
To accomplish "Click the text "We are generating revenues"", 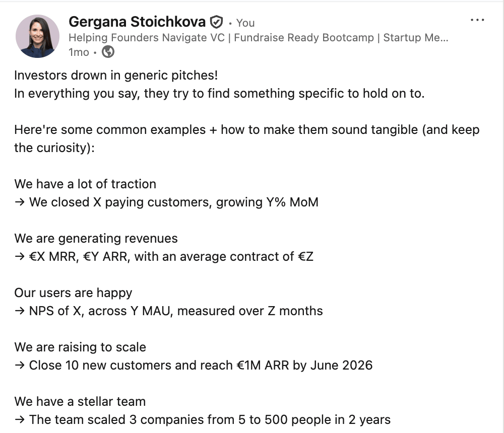I will coord(96,238).
